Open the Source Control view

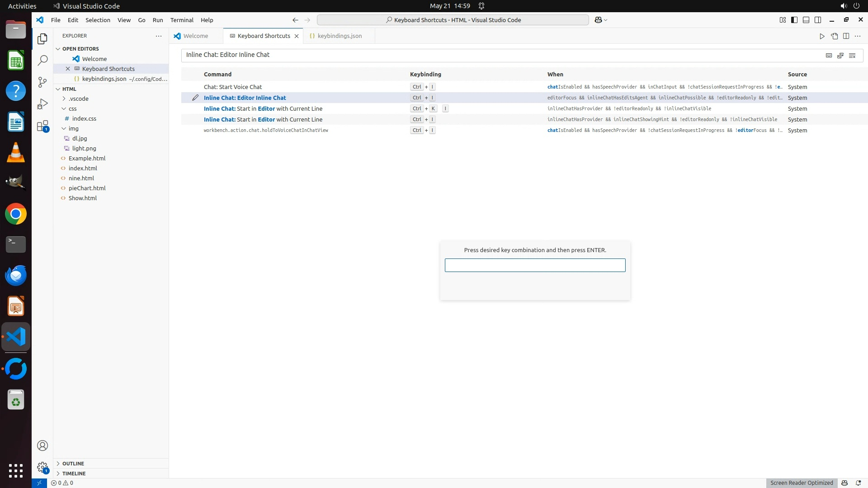click(42, 82)
